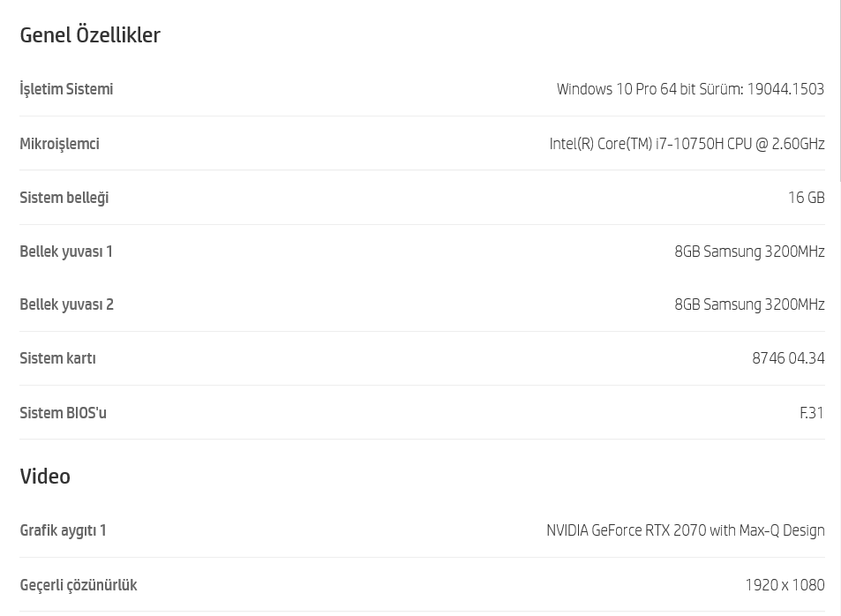Screen dimensions: 841x616
Task: Click the Samsung value for Bellek yuvası 1
Action: tap(749, 252)
